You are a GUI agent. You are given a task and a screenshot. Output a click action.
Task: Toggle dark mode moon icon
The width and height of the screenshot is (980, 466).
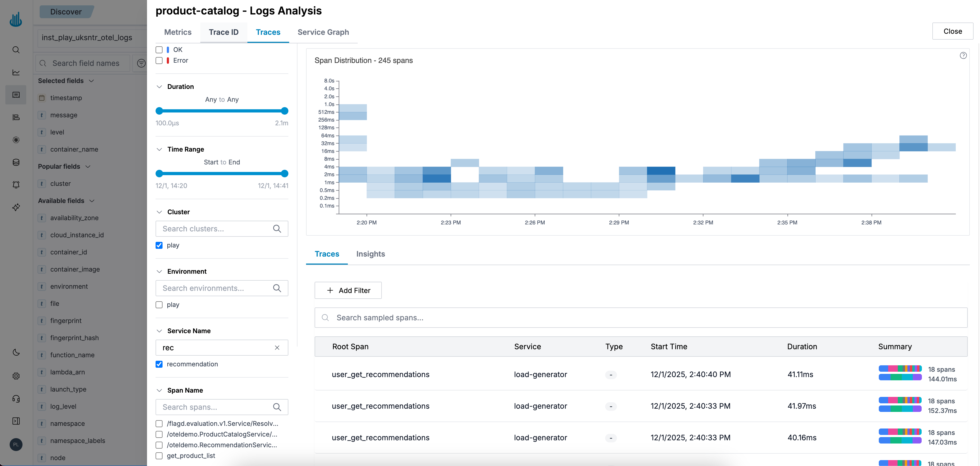[16, 352]
